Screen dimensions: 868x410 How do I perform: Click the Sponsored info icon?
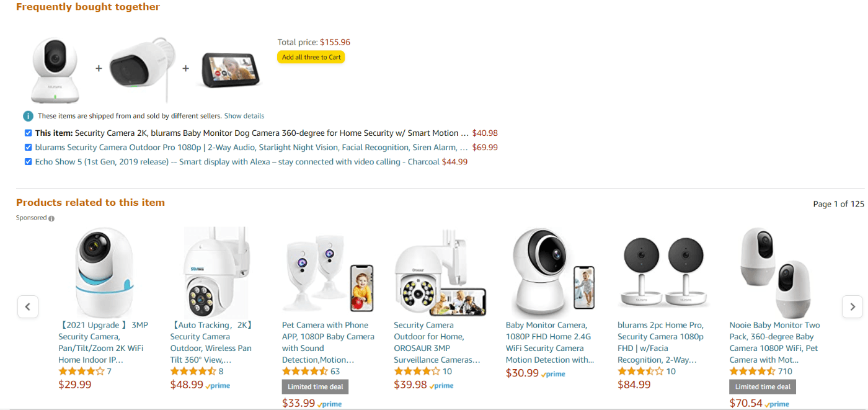pyautogui.click(x=51, y=218)
